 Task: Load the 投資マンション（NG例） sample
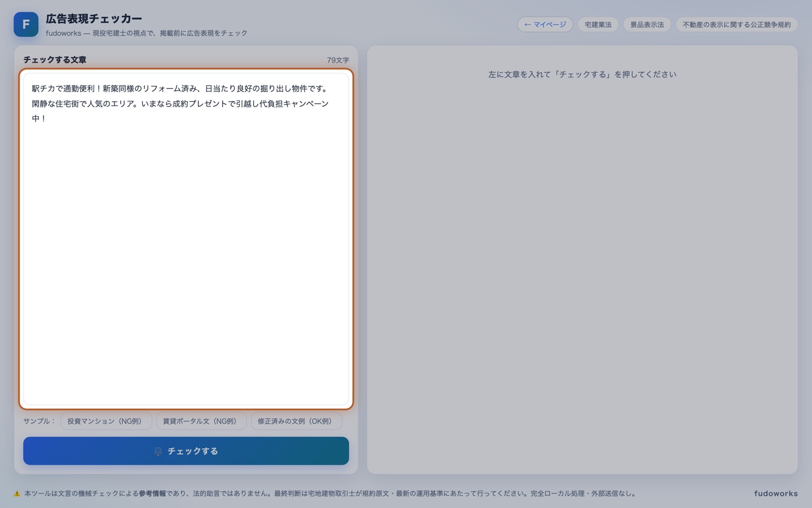point(106,421)
